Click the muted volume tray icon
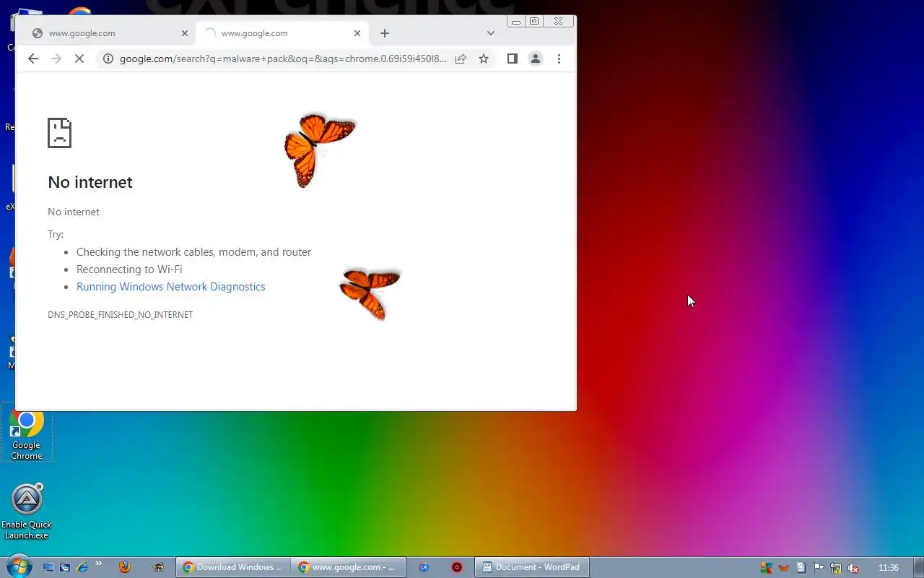The width and height of the screenshot is (924, 578). point(853,568)
